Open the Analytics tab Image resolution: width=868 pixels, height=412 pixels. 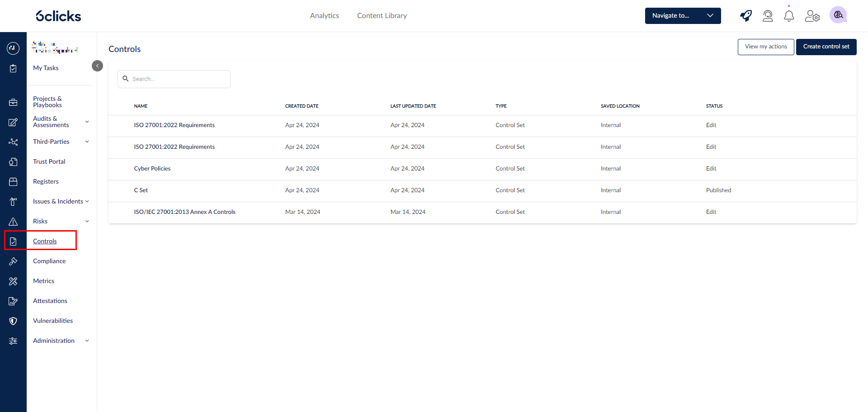[x=325, y=16]
